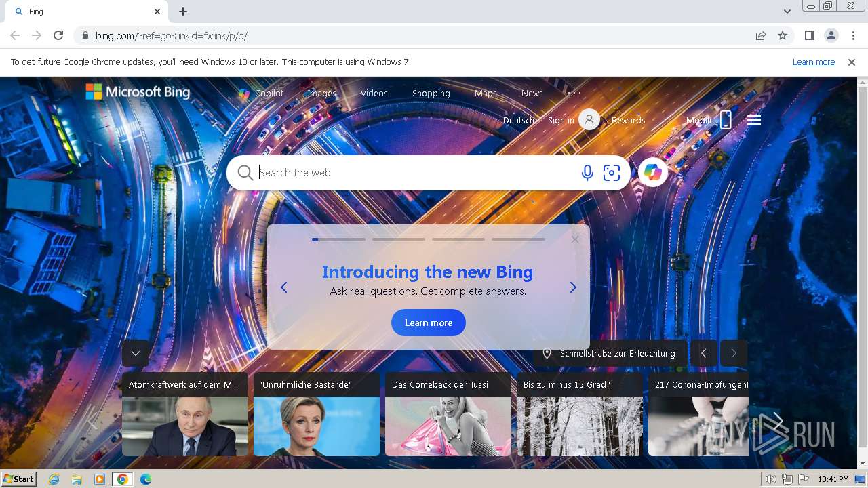Click the share page icon in address bar
Screen dimensions: 868x488
pyautogui.click(x=761, y=35)
